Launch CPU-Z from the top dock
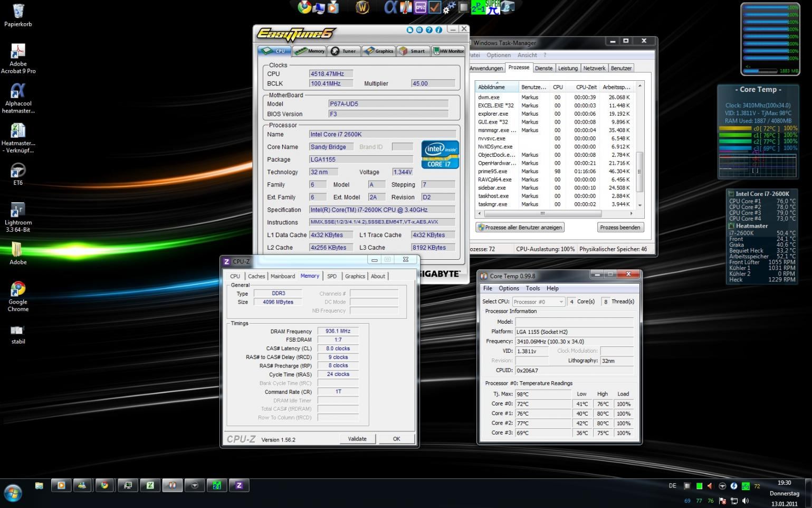 pyautogui.click(x=421, y=7)
